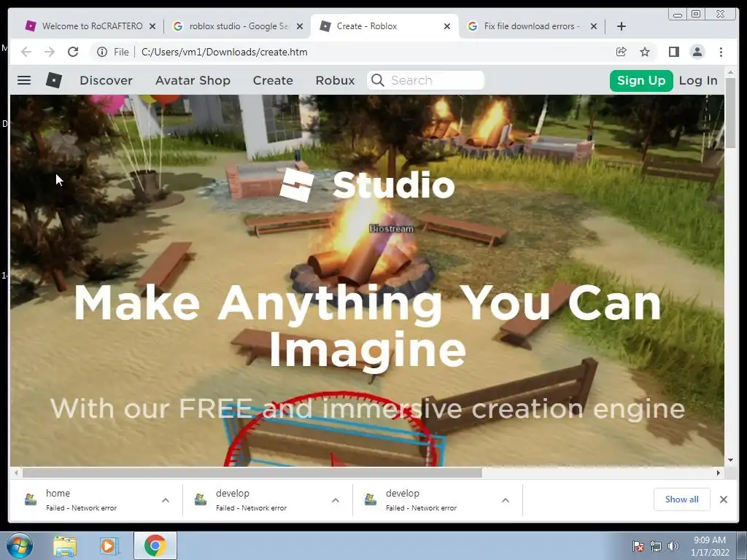
Task: Click the browser forward arrow
Action: [x=50, y=52]
